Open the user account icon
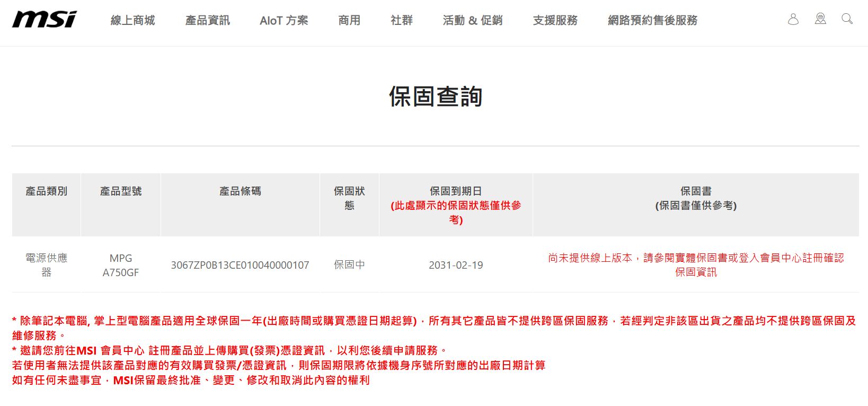 (x=793, y=20)
